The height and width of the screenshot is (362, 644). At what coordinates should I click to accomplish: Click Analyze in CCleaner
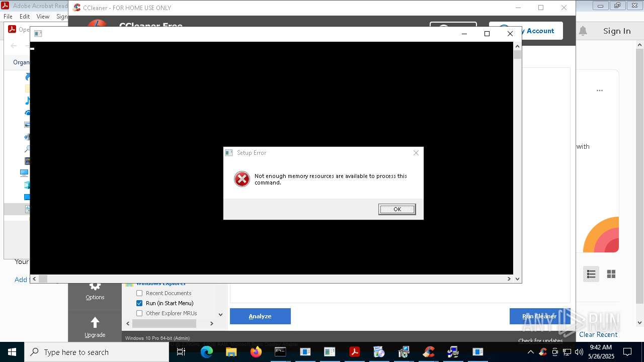tap(260, 316)
